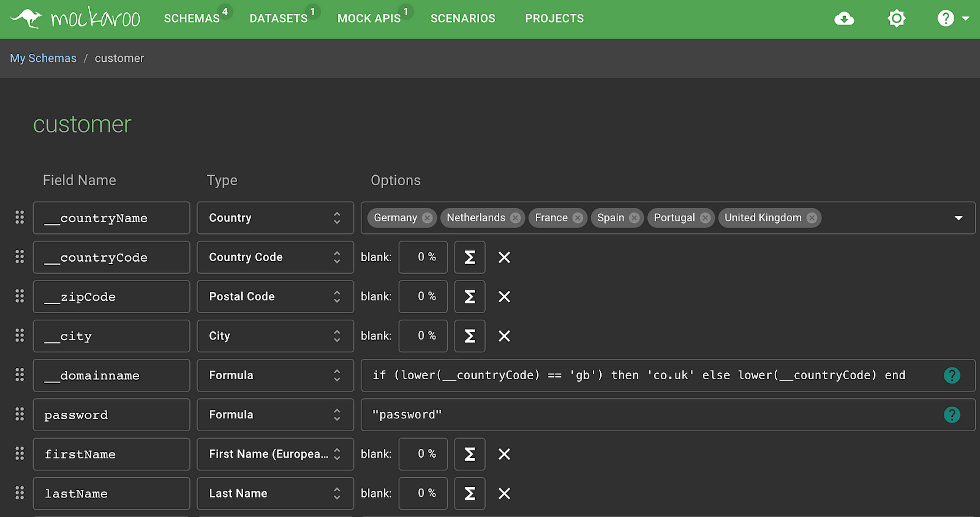Edit the firstName field name
980x517 pixels.
pos(111,454)
